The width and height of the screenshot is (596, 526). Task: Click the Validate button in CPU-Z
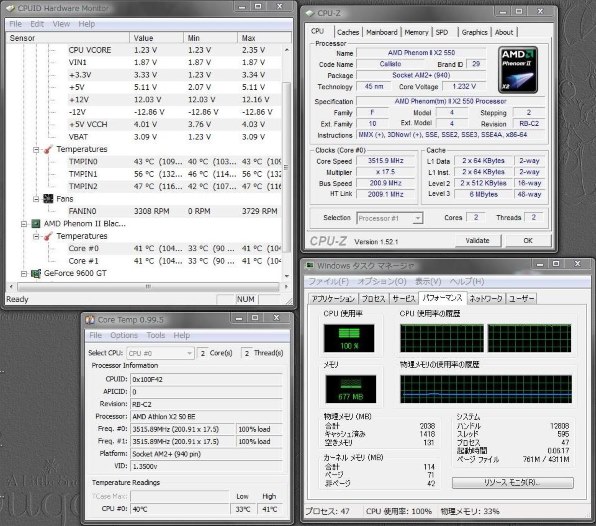(478, 241)
